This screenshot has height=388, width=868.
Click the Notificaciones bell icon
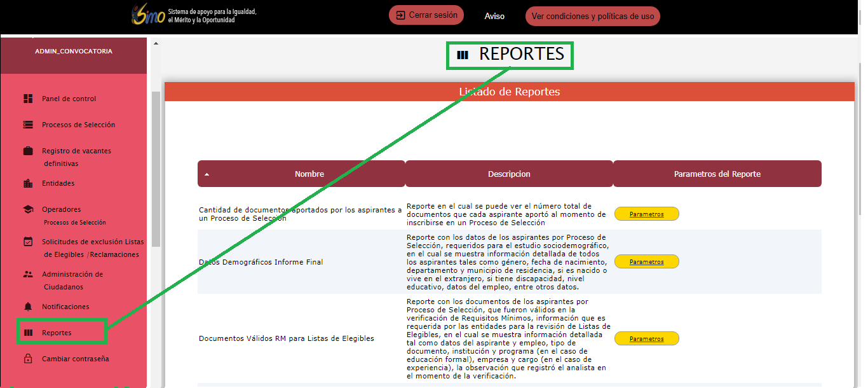point(28,307)
